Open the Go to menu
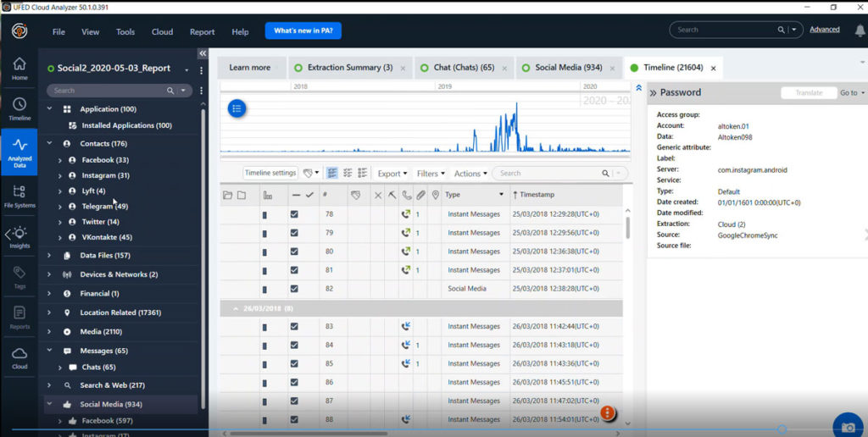Screen dimensions: 868x437 [x=852, y=93]
